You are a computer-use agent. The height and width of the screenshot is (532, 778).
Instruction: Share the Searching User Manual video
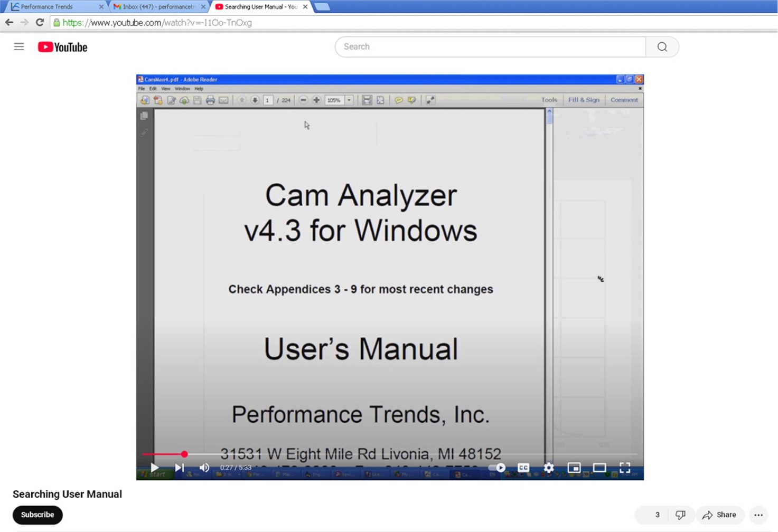(x=719, y=515)
